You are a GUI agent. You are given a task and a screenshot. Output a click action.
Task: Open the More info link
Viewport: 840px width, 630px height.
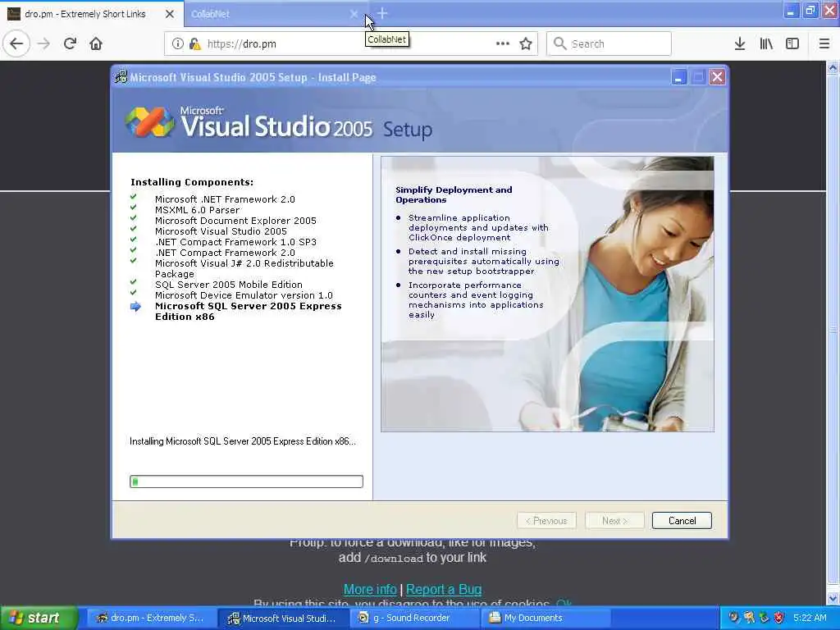click(370, 589)
